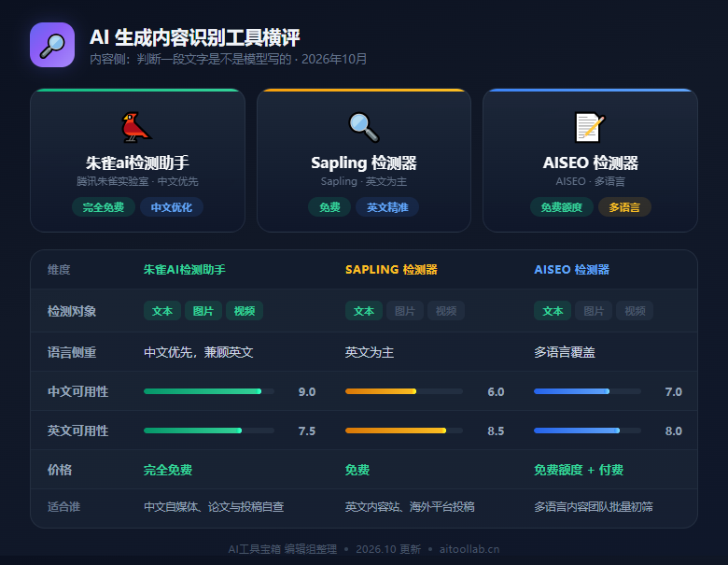Screen dimensions: 728x565
Task: Toggle greyed 图片 chip in AISEO column
Action: (x=594, y=311)
